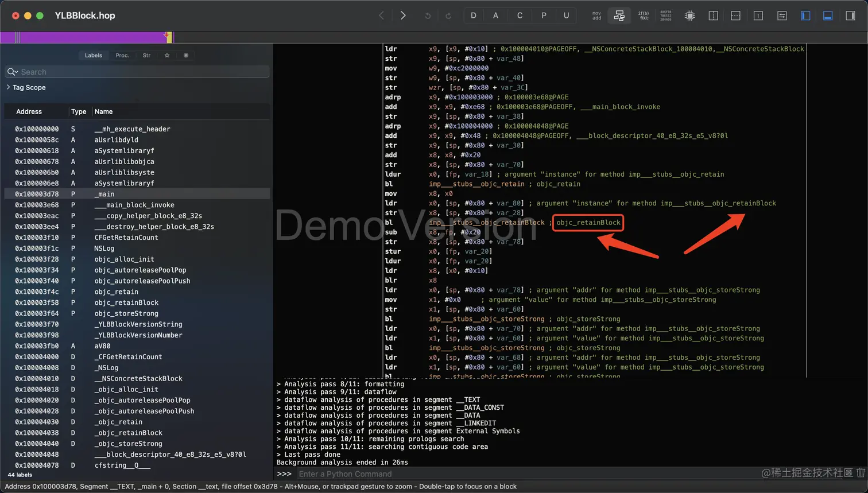Sort labels by Address column

[29, 111]
